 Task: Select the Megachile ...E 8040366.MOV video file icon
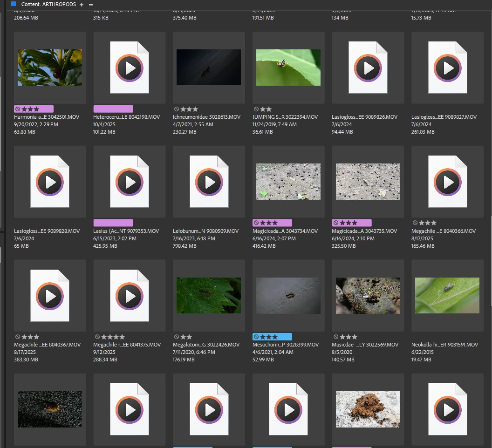(x=447, y=181)
